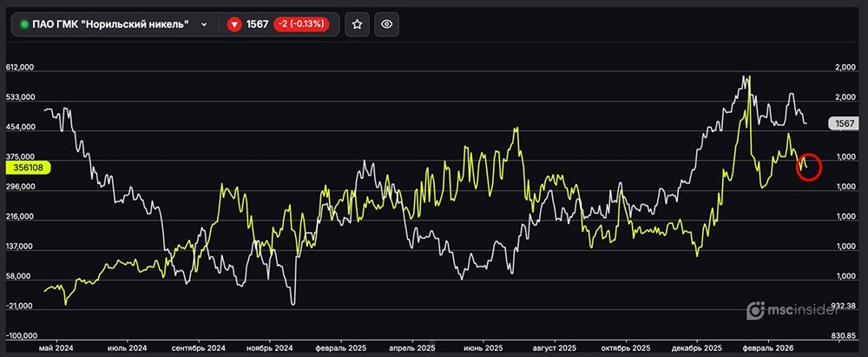Click the декабрь 2025 date label
Screen dimensions: 868x357
tap(698, 348)
